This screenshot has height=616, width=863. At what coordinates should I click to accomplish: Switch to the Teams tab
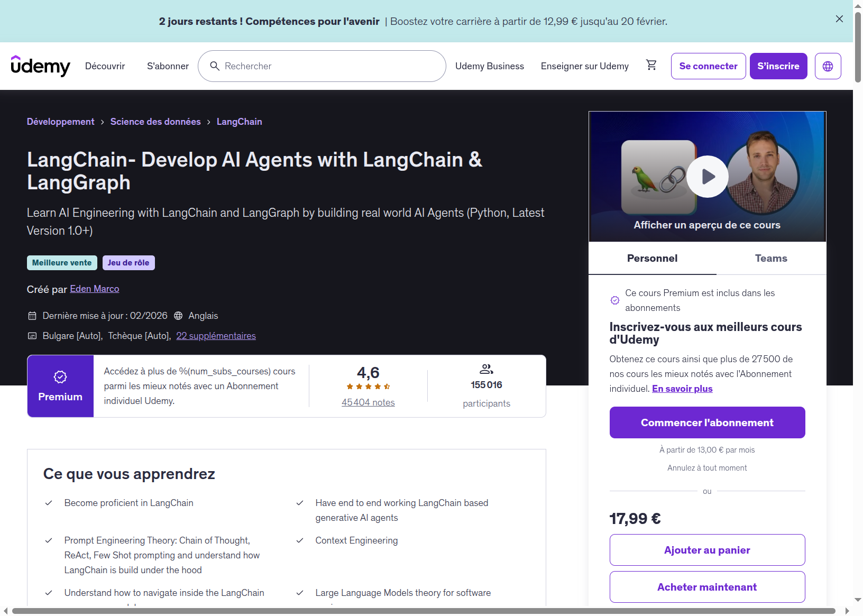(770, 259)
